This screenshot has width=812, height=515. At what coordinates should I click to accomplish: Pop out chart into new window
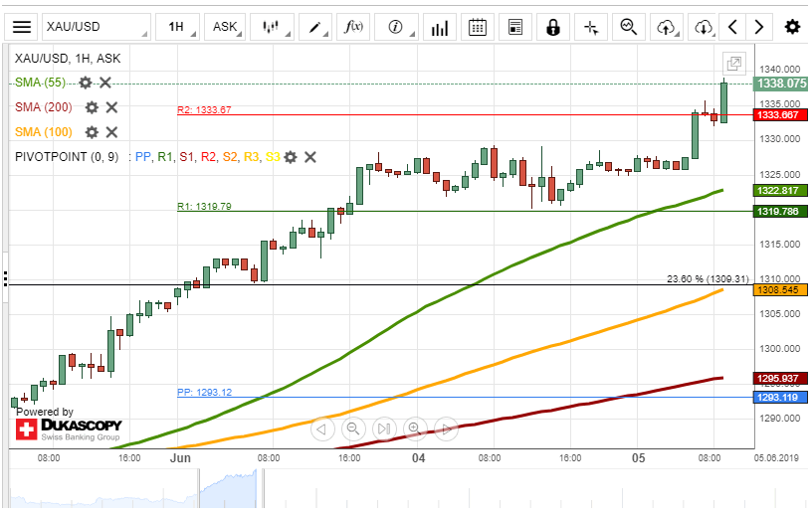[733, 64]
